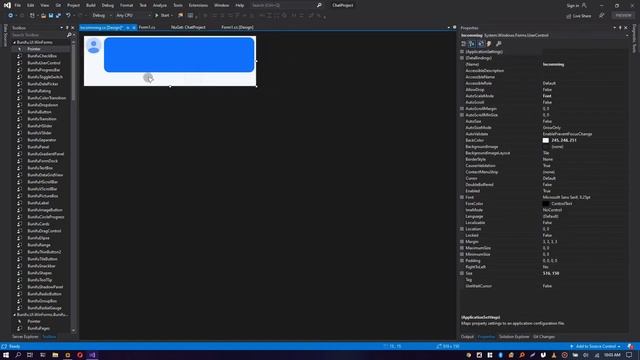Open the Properties object selector dropdown

tap(627, 36)
